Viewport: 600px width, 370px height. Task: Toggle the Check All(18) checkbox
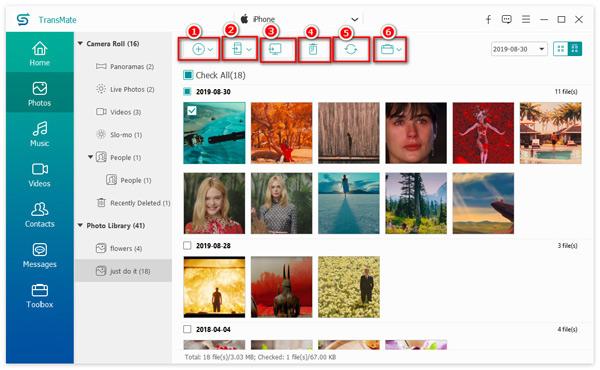(x=188, y=75)
